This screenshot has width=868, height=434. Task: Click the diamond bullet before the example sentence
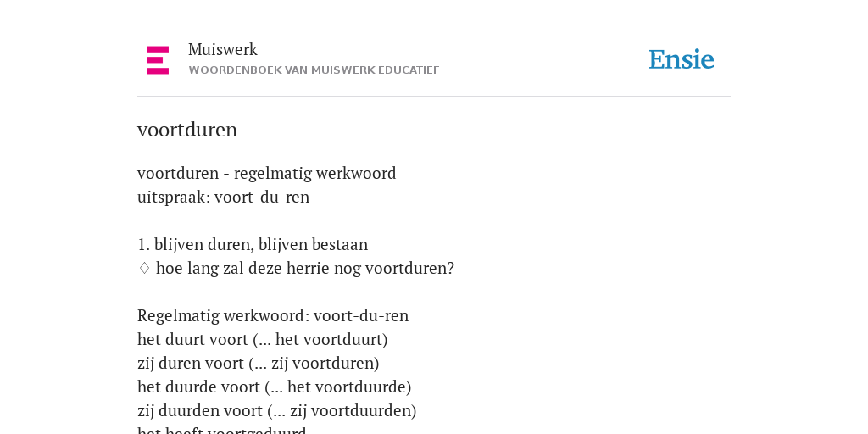click(x=144, y=269)
